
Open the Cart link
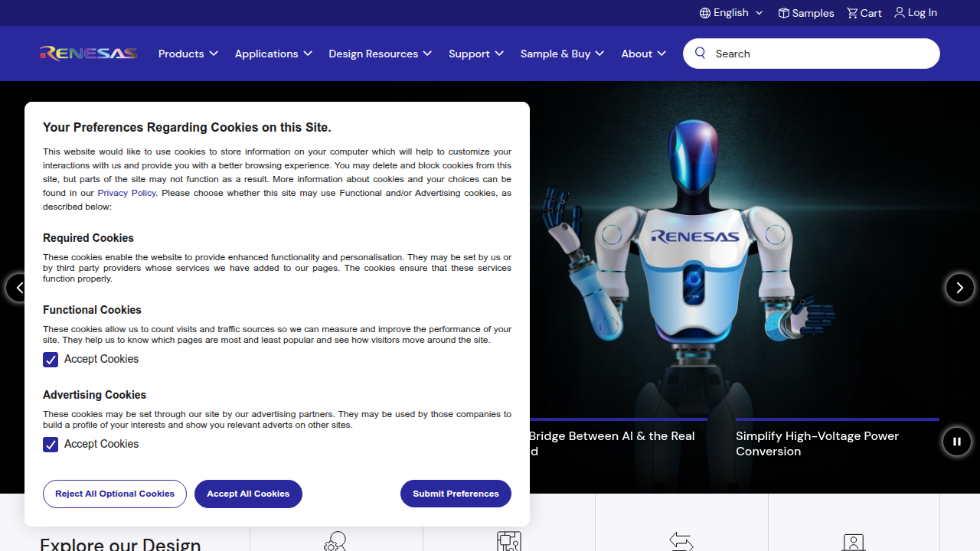pos(864,13)
